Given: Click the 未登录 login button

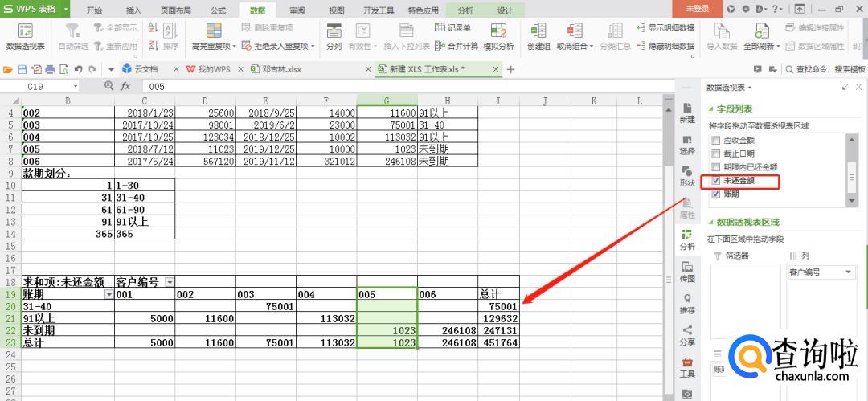Looking at the screenshot, I should pyautogui.click(x=698, y=9).
